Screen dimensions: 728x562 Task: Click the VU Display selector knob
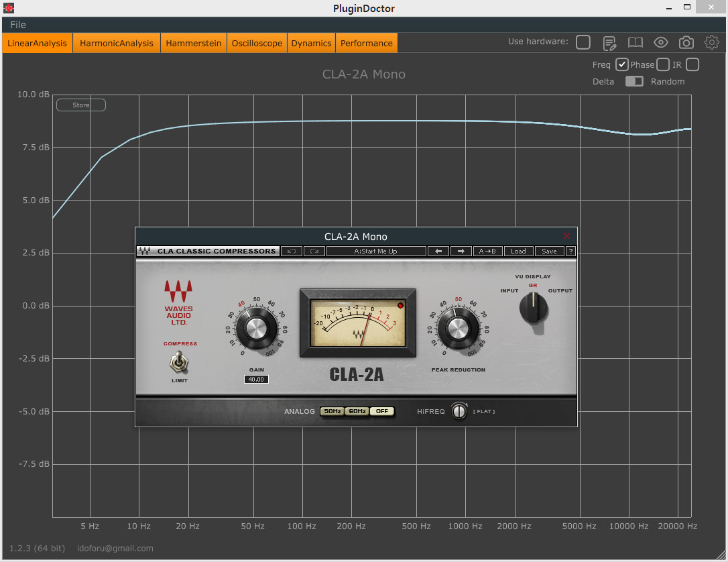[x=534, y=308]
